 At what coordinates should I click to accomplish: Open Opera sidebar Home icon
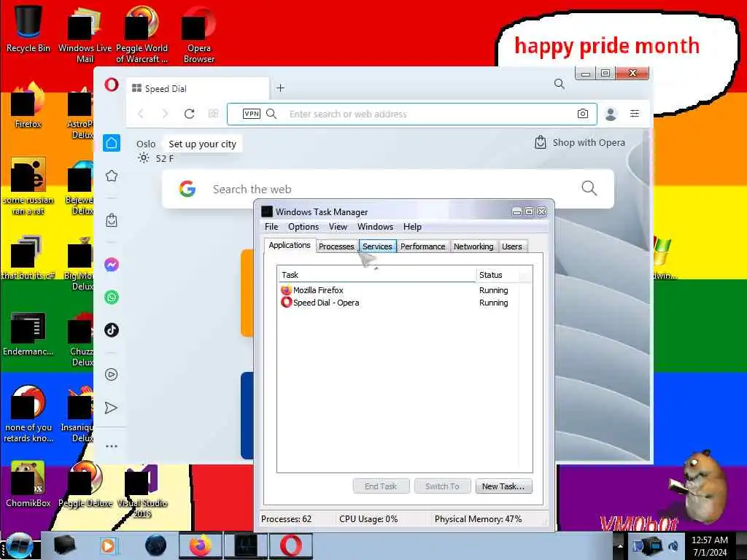(112, 143)
